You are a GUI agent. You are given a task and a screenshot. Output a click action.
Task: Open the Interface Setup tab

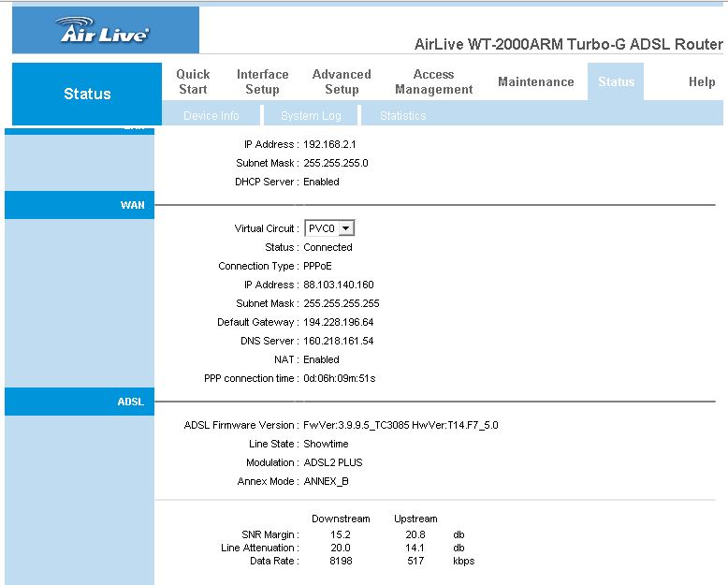(x=262, y=81)
